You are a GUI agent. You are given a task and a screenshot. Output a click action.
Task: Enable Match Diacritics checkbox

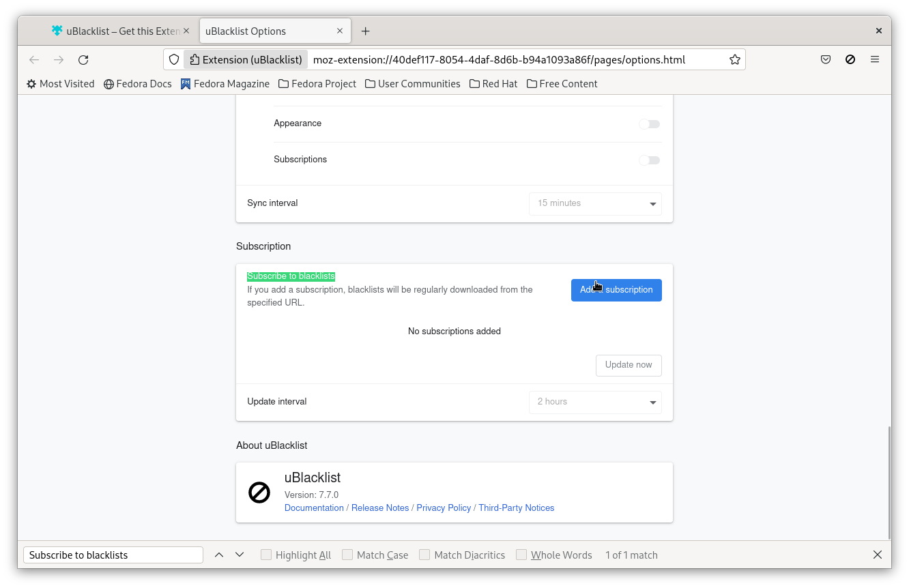click(424, 555)
